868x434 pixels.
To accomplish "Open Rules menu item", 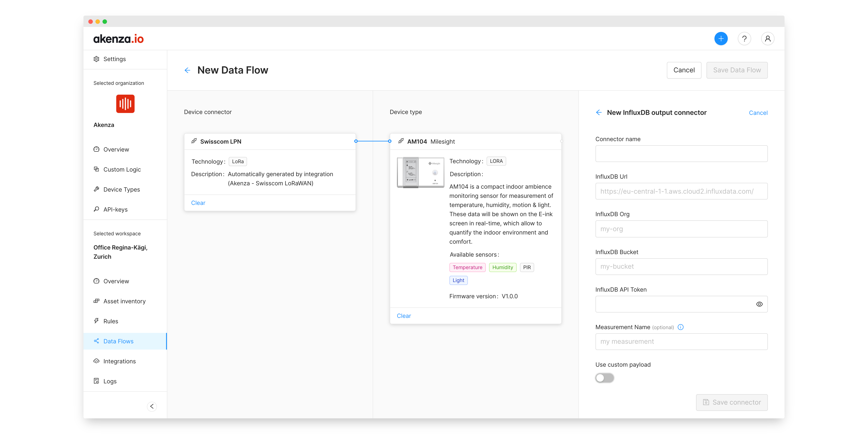I will (125, 321).
